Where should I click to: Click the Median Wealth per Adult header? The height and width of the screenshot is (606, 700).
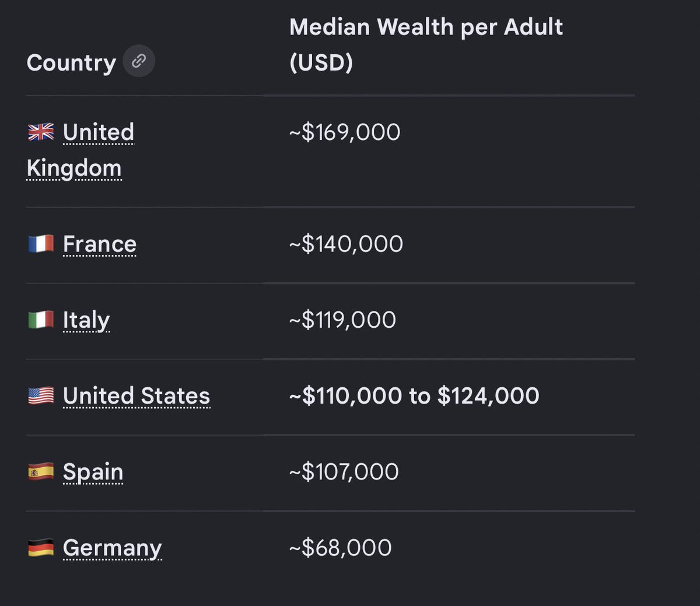(x=426, y=45)
